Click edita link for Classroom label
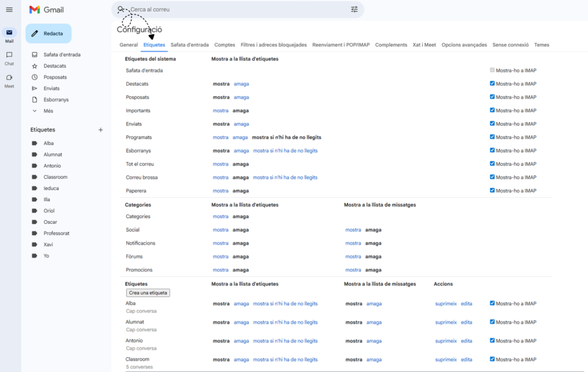This screenshot has height=372, width=588. [466, 360]
